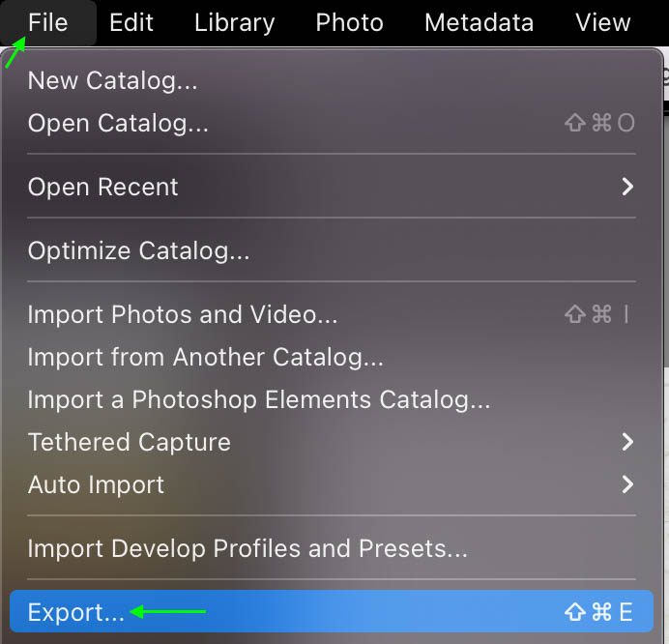
Task: Click the Tethered Capture chevron arrow
Action: click(627, 442)
